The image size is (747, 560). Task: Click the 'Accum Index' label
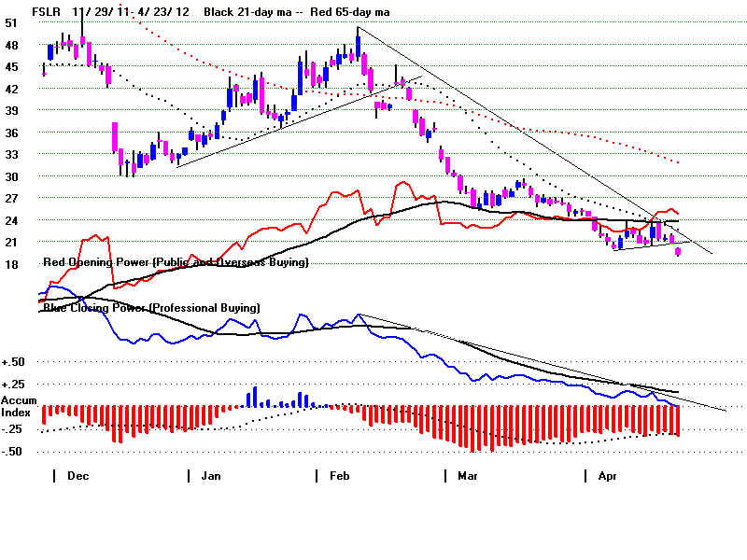19,406
